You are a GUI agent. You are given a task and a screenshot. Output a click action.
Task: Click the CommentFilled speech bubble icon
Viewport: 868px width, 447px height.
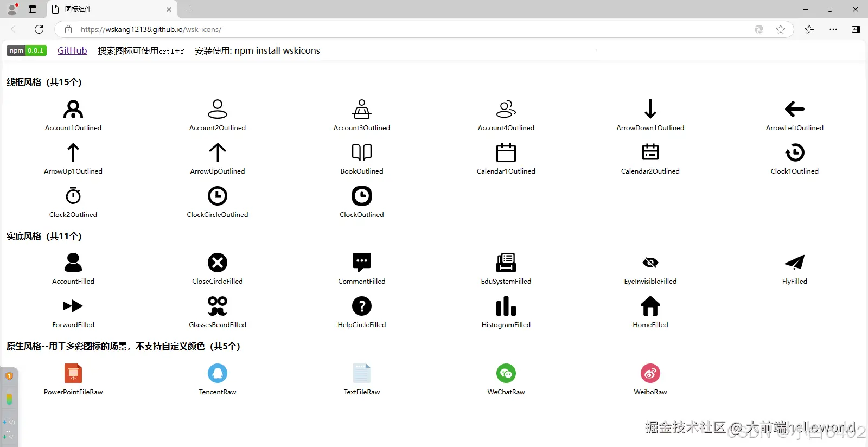click(362, 263)
